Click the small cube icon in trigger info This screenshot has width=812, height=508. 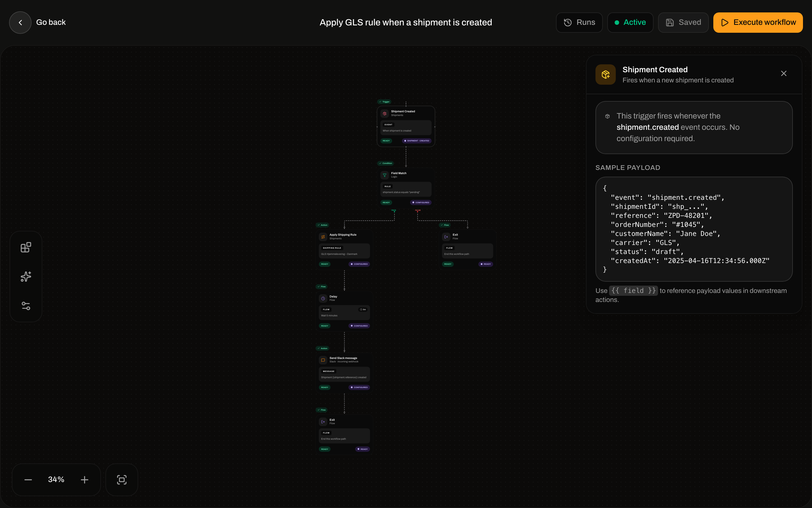[607, 116]
